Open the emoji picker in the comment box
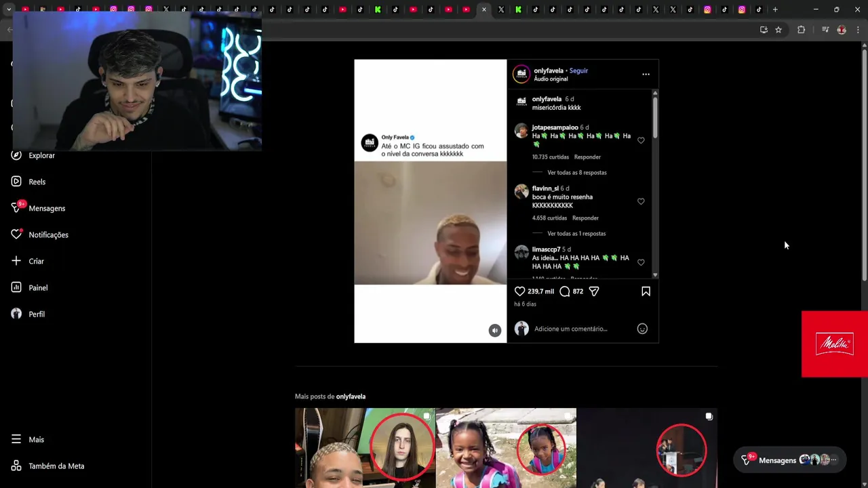Screen dimensions: 868x488 point(642,329)
